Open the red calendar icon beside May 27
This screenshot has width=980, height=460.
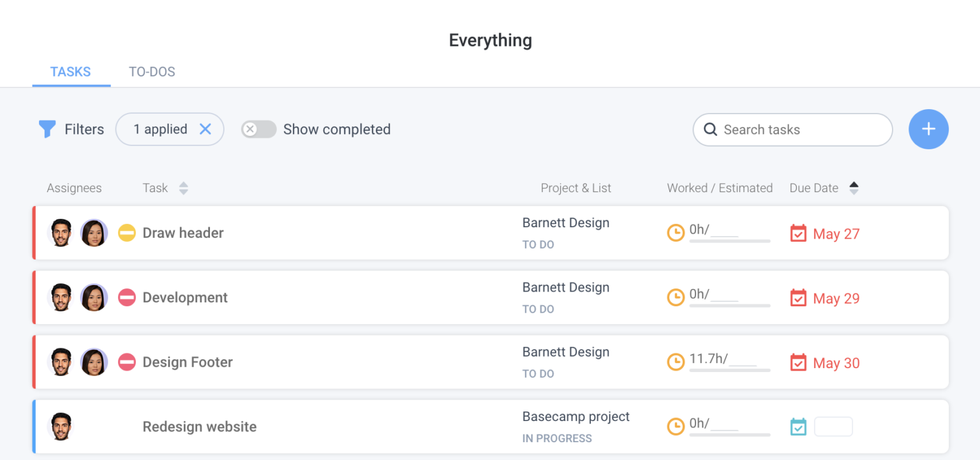point(798,234)
